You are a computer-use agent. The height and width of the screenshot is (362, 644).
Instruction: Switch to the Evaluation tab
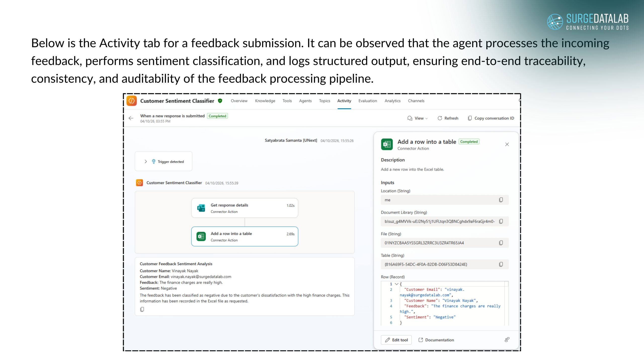368,101
